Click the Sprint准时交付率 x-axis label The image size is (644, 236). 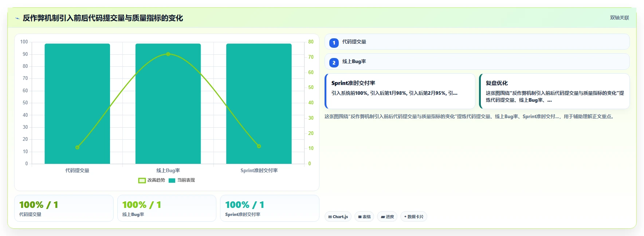pos(259,170)
